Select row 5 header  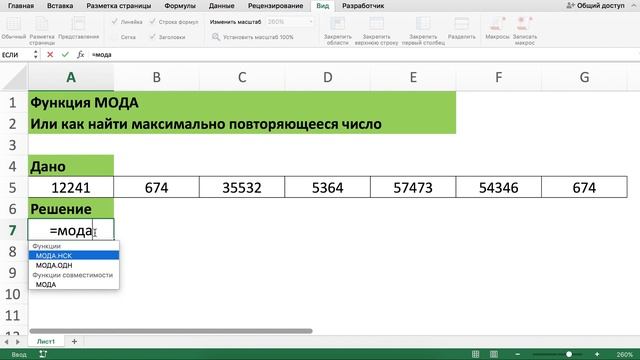[13, 187]
